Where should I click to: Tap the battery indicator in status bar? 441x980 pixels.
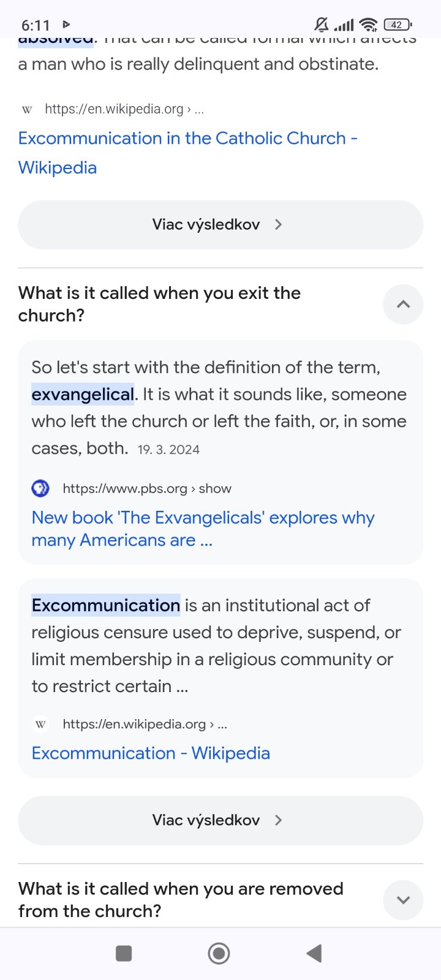pyautogui.click(x=398, y=24)
